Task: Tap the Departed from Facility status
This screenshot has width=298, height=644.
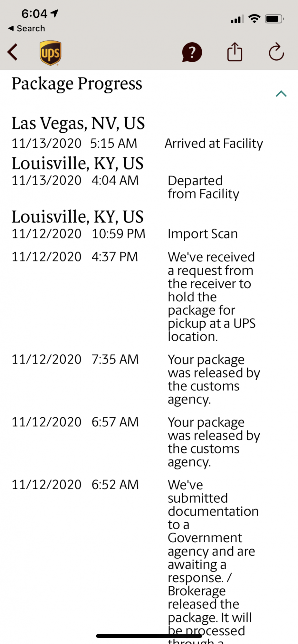Action: coord(203,187)
